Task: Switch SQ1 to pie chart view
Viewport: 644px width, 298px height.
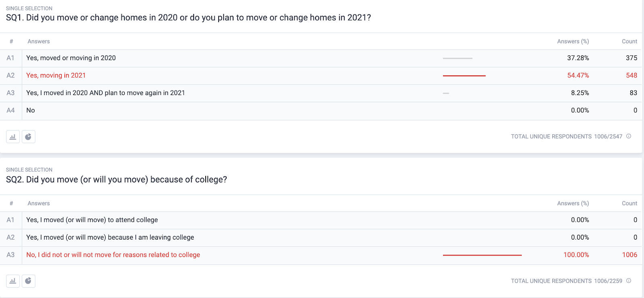Action: coord(29,137)
